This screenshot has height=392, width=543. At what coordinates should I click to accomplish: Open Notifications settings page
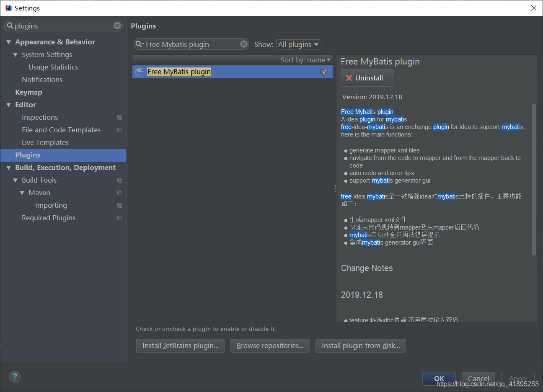point(42,80)
